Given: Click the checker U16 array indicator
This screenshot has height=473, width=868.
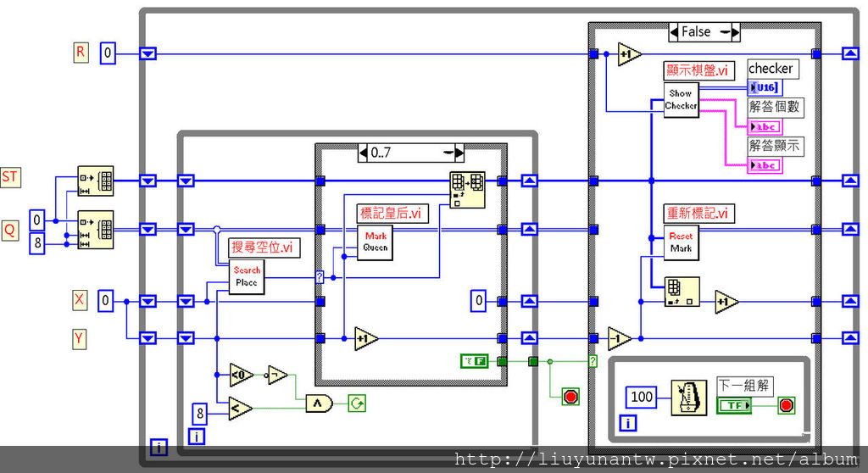Looking at the screenshot, I should pos(765,87).
